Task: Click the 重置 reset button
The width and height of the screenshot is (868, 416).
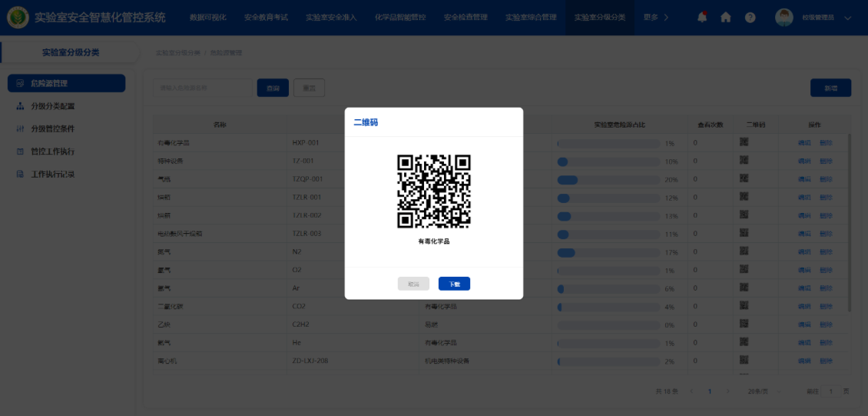Action: [309, 88]
